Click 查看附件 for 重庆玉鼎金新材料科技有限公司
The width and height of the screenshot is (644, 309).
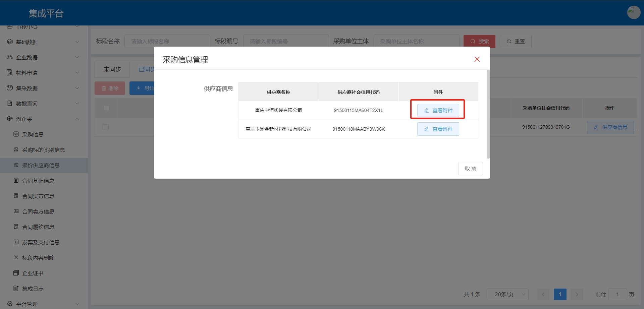pos(438,129)
